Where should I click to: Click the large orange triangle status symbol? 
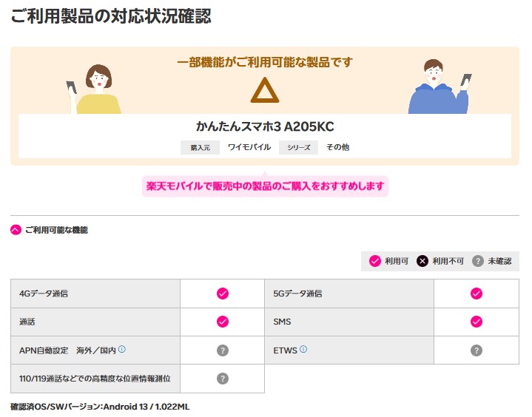point(264,90)
